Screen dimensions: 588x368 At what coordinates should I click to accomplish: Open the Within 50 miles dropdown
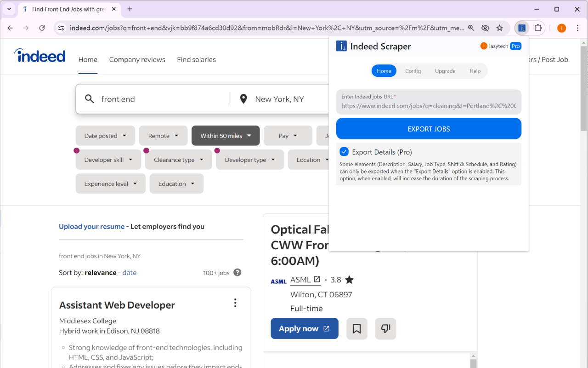(226, 136)
